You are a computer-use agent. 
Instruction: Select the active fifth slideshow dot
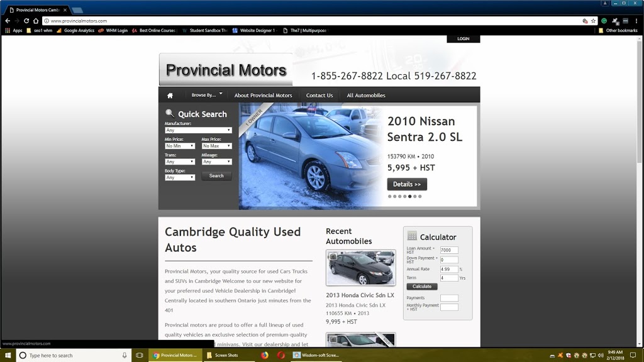(410, 197)
